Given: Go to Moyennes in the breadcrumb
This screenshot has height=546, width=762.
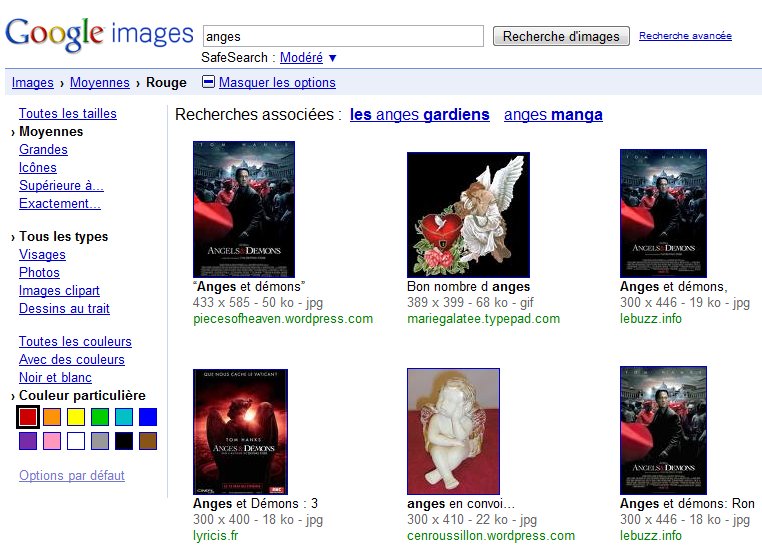Looking at the screenshot, I should (x=100, y=83).
